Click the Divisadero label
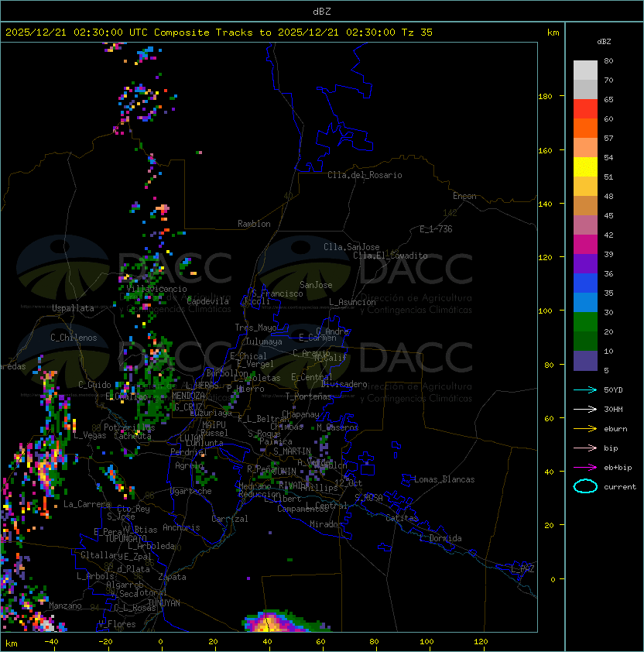This screenshot has height=652, width=644. (344, 384)
